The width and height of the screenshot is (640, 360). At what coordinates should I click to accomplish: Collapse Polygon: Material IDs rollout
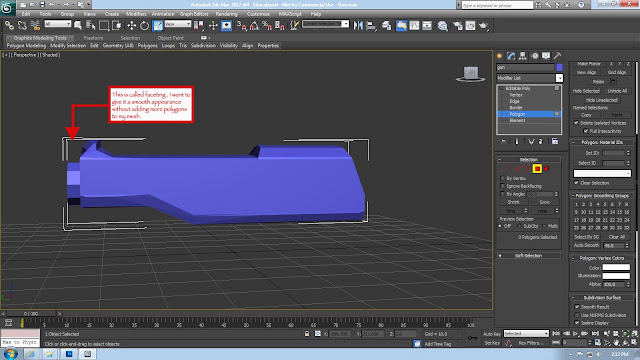[x=602, y=142]
